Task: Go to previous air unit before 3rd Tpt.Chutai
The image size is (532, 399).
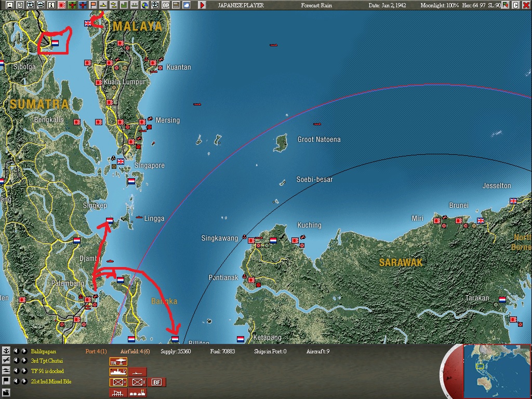Action: 16,361
